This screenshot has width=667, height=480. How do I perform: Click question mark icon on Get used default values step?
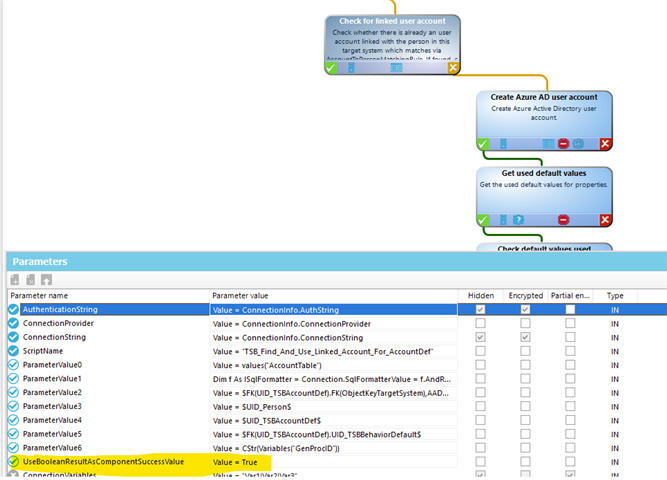tap(518, 220)
